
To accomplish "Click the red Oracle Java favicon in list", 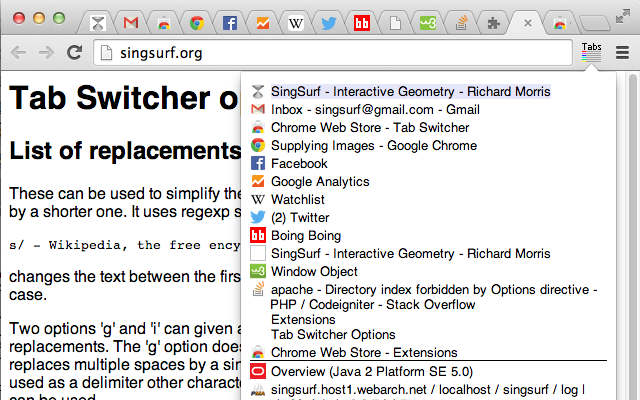I will click(258, 371).
